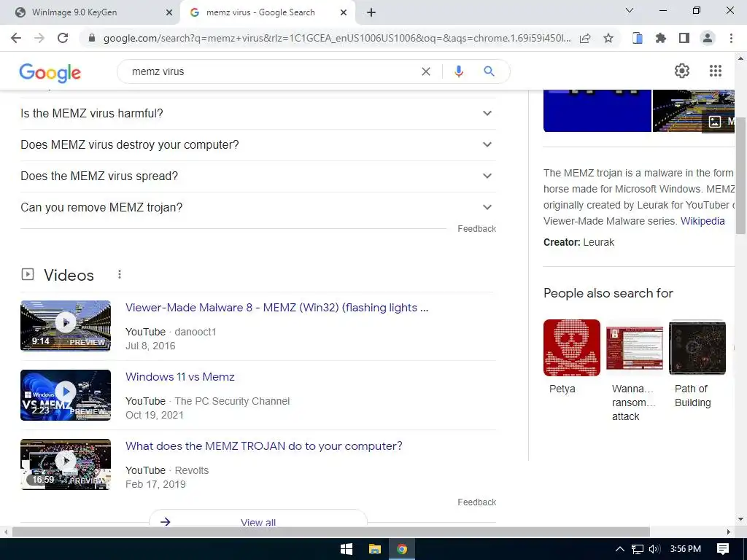
Task: Toggle Chrome side panel
Action: (x=684, y=38)
